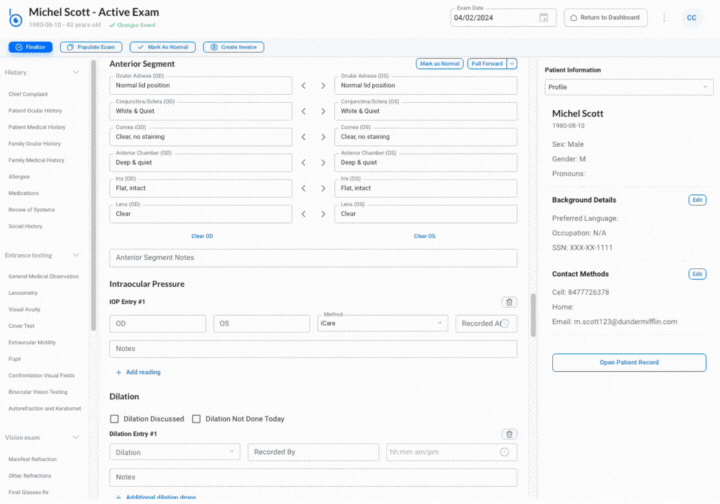This screenshot has width=720, height=504.
Task: Click Open Patient Record button
Action: (629, 363)
